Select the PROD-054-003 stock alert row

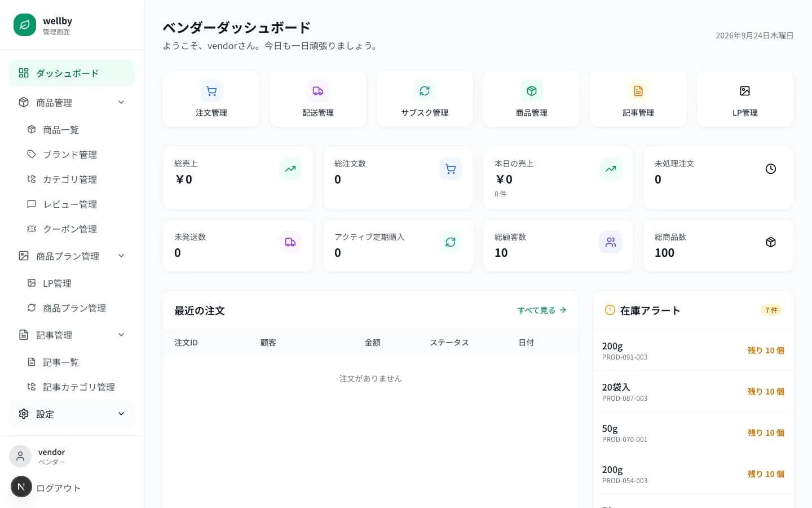click(693, 474)
